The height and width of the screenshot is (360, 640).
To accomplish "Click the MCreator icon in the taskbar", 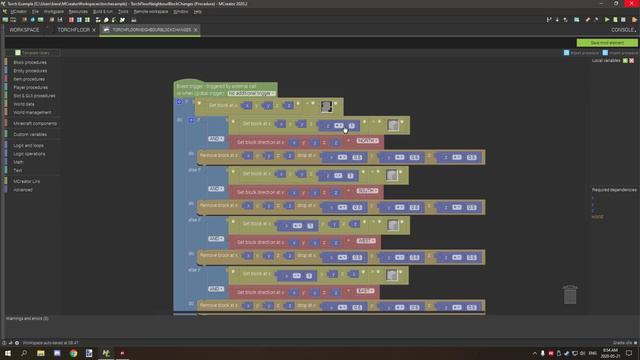I will (106, 353).
